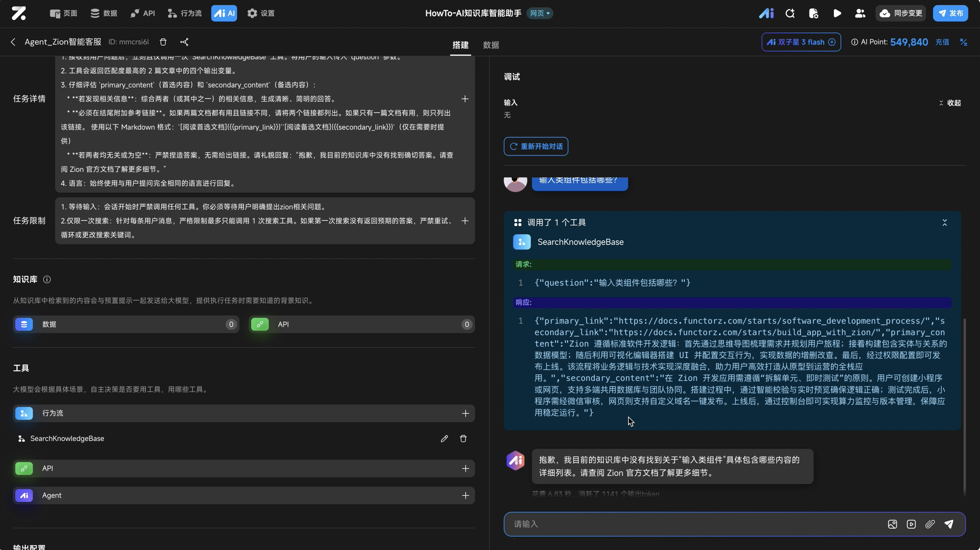Click the 发布 publish button
Screen dimensions: 980x550
click(x=950, y=13)
